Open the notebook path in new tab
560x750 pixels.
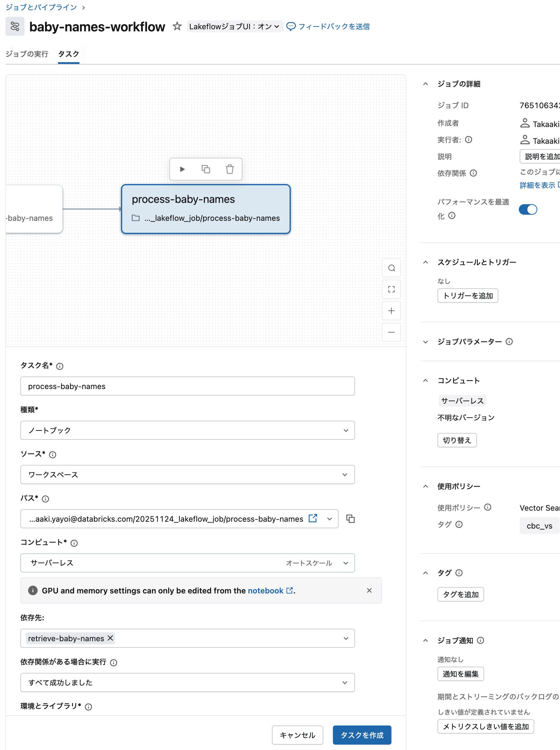313,518
